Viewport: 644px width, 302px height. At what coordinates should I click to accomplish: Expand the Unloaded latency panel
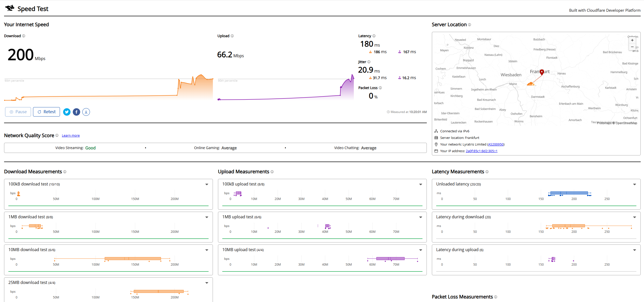[635, 184]
